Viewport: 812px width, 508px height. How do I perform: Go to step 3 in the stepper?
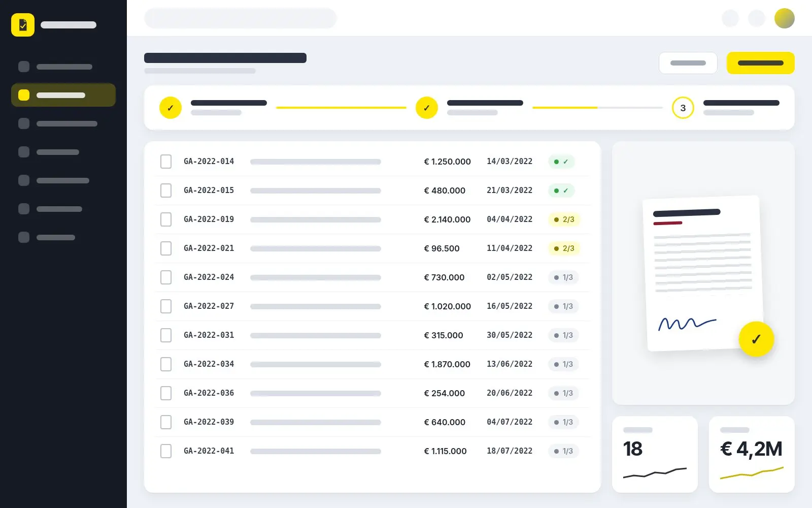click(x=683, y=108)
